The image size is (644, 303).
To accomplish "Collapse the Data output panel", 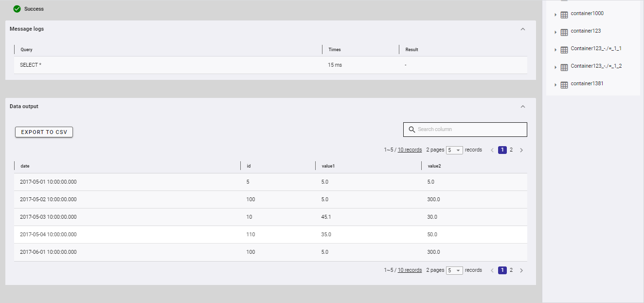I will pos(523,107).
